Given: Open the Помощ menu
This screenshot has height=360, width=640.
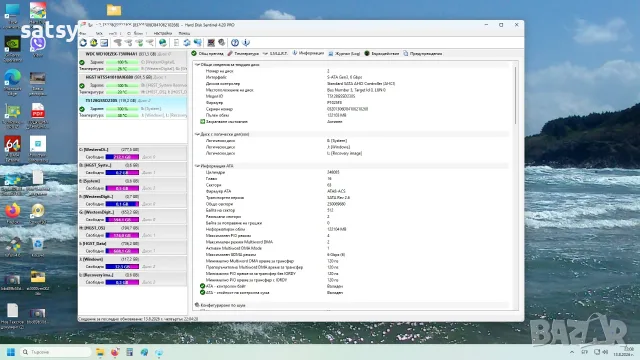Looking at the screenshot, I should pyautogui.click(x=184, y=33).
